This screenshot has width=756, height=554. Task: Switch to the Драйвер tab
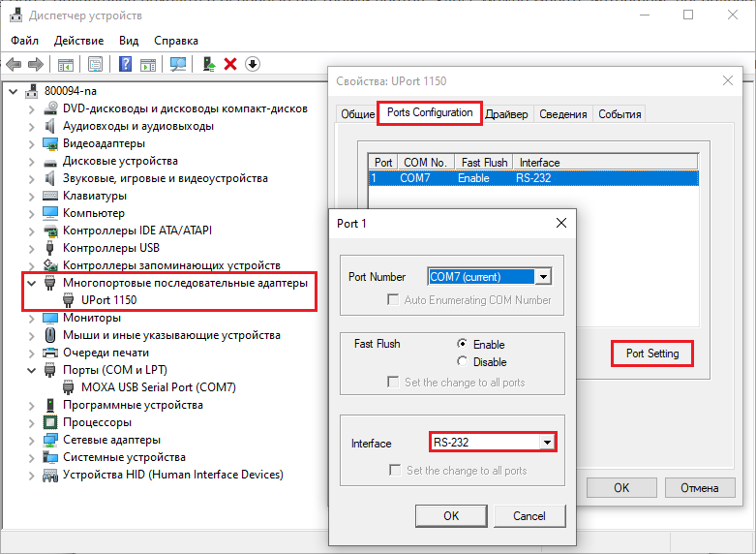click(507, 114)
